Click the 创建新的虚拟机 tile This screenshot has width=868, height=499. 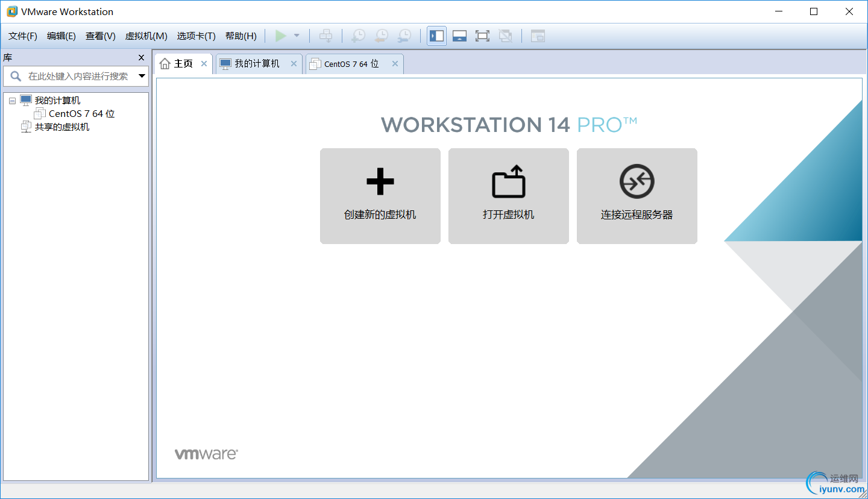[380, 196]
